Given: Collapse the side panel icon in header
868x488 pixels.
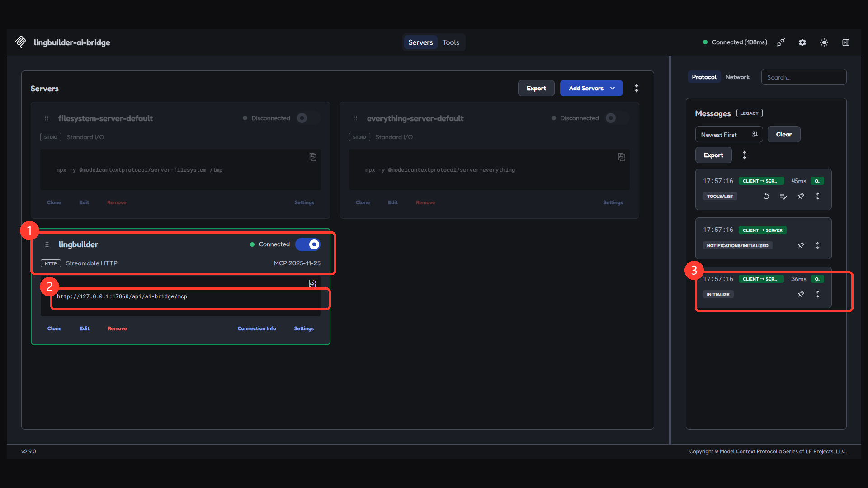Looking at the screenshot, I should click(846, 42).
